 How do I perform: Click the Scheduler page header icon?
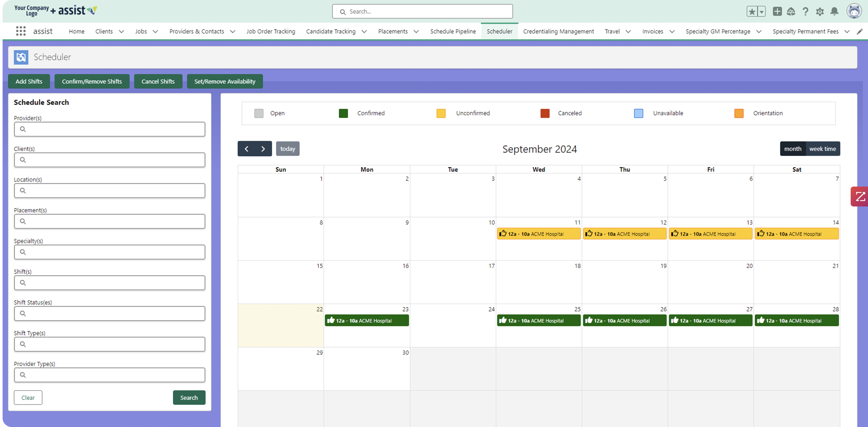coord(21,57)
